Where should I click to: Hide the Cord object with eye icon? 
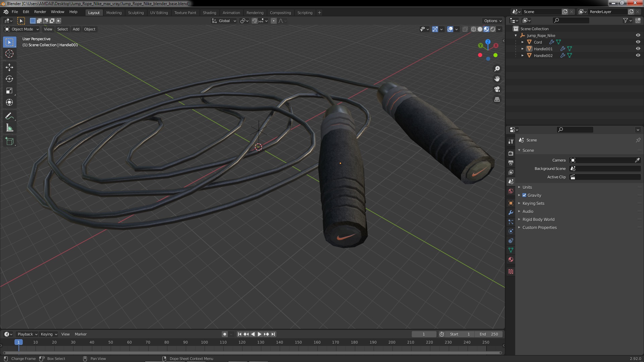click(x=638, y=42)
